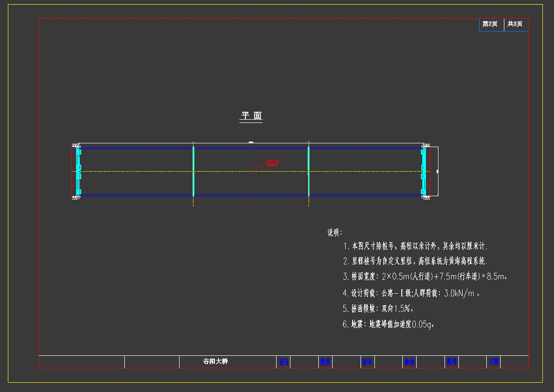This screenshot has width=554, height=392.
Task: Select the left cyan abutment symbol
Action: pyautogui.click(x=78, y=171)
